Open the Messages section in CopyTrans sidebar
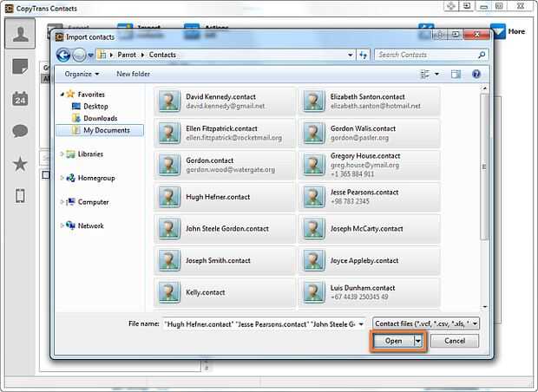 (x=20, y=131)
